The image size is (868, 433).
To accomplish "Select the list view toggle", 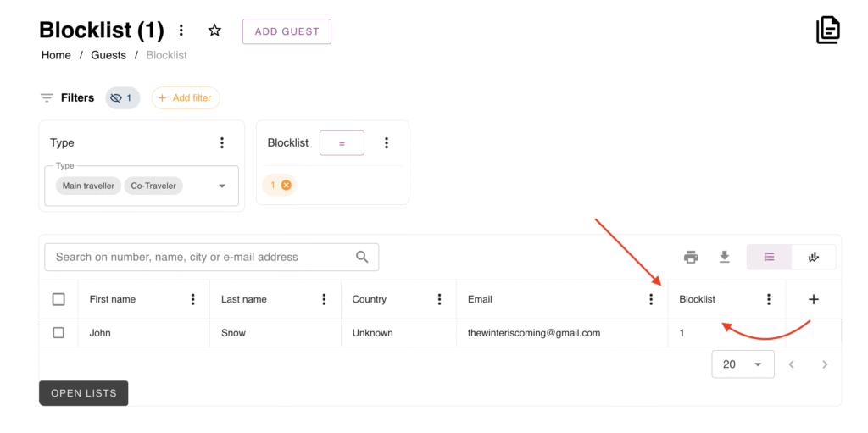I will coord(769,257).
